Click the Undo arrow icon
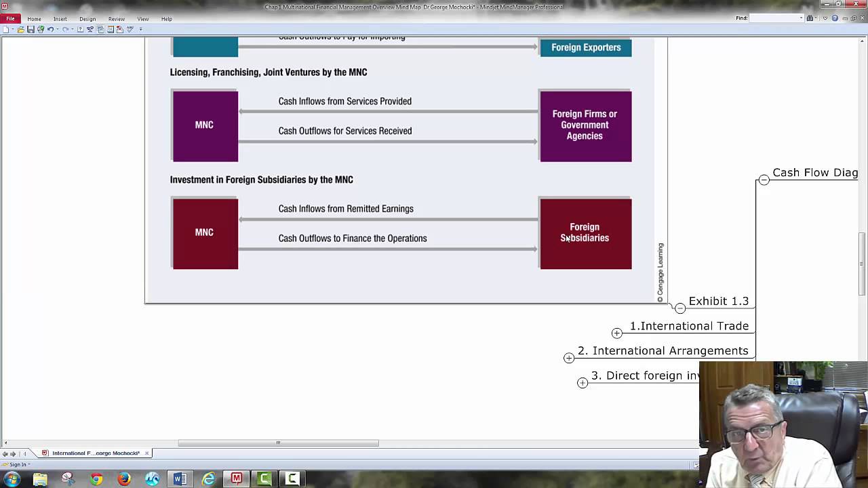 point(50,29)
